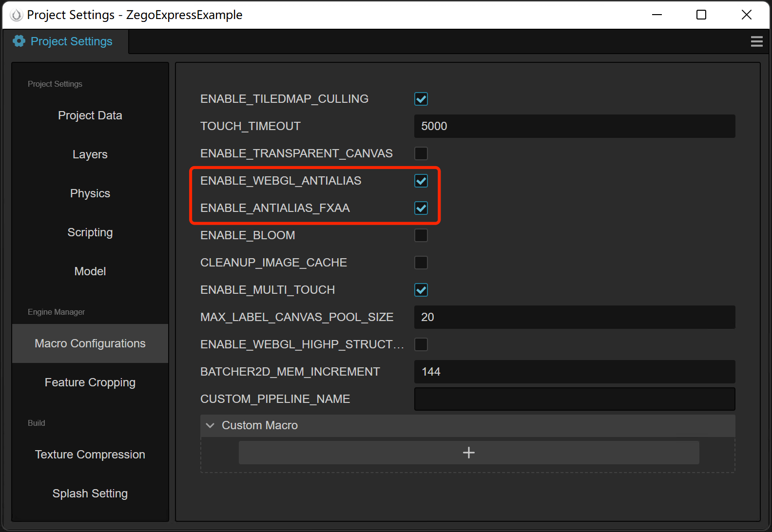Image resolution: width=772 pixels, height=532 pixels.
Task: Open the Project Data settings page
Action: pyautogui.click(x=90, y=115)
